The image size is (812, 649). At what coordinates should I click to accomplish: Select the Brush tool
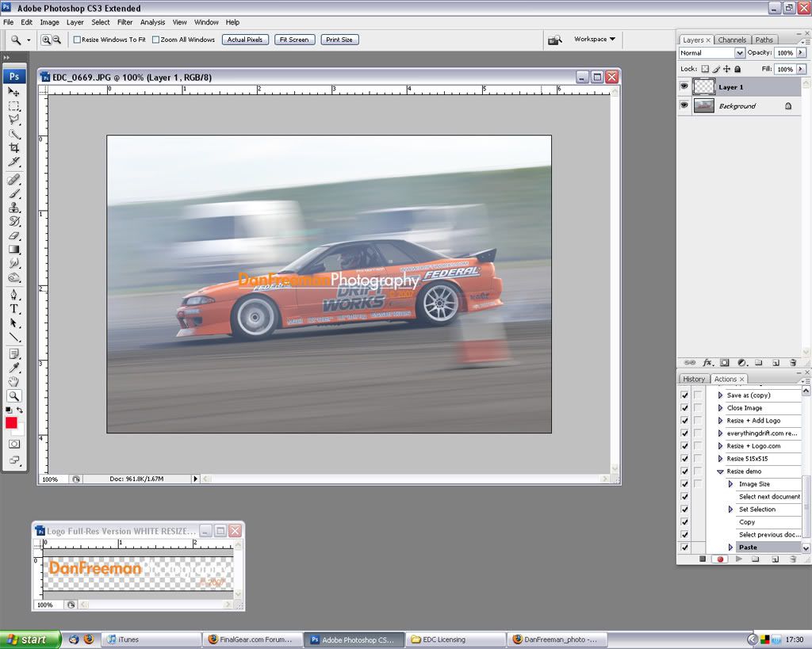(14, 193)
